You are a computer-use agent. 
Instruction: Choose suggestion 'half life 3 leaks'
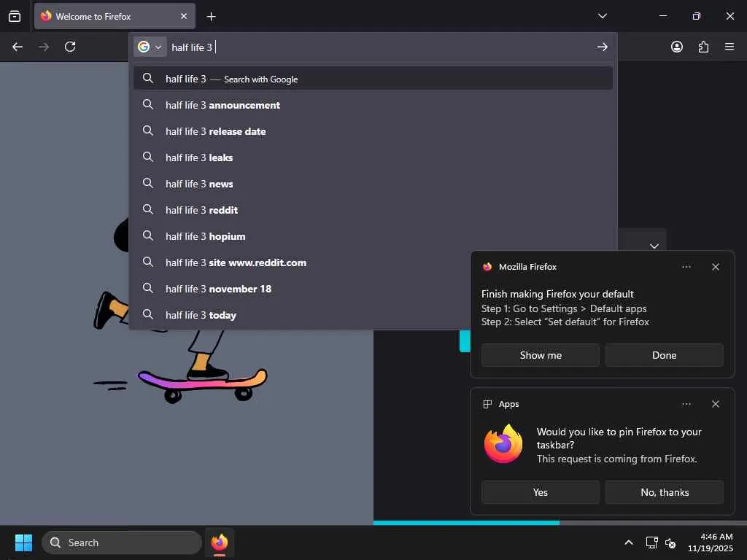373,157
